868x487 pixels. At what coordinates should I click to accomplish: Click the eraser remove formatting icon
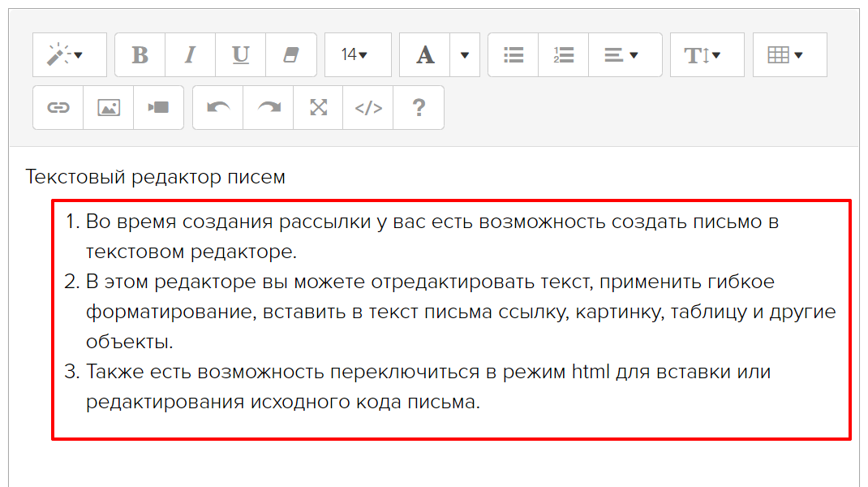(290, 55)
